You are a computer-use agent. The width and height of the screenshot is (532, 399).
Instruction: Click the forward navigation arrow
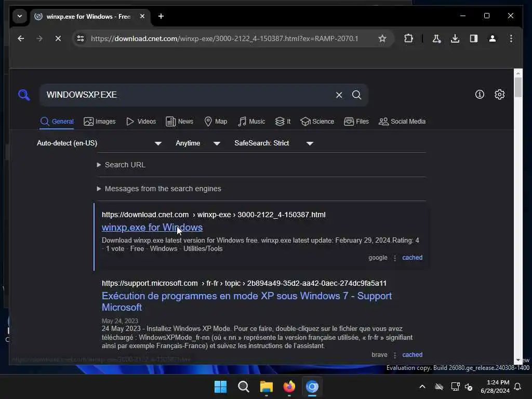click(x=39, y=38)
